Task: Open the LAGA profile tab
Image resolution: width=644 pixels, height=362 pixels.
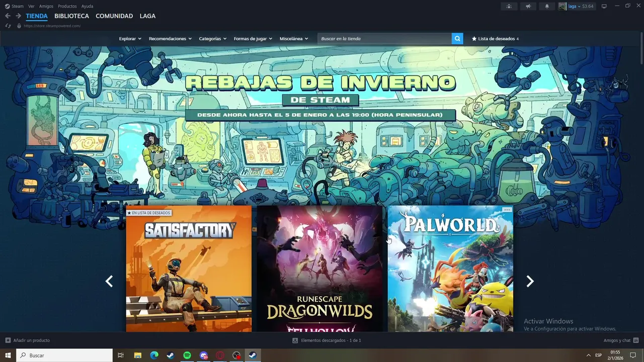Action: coord(147,16)
